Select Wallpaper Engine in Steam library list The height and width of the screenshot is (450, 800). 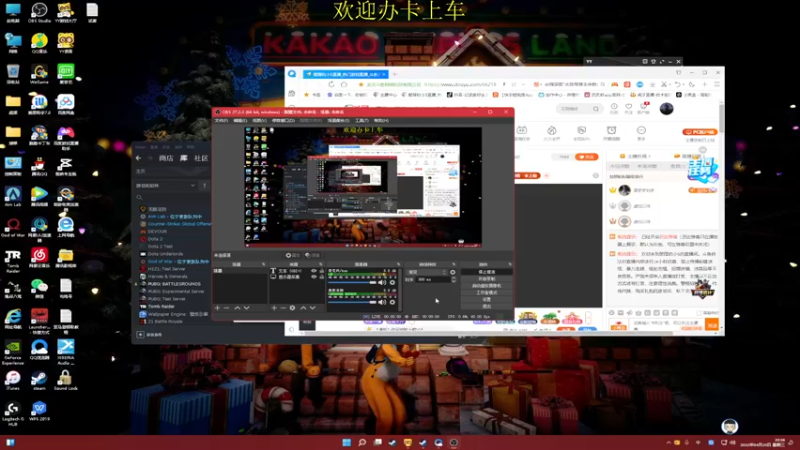click(173, 314)
